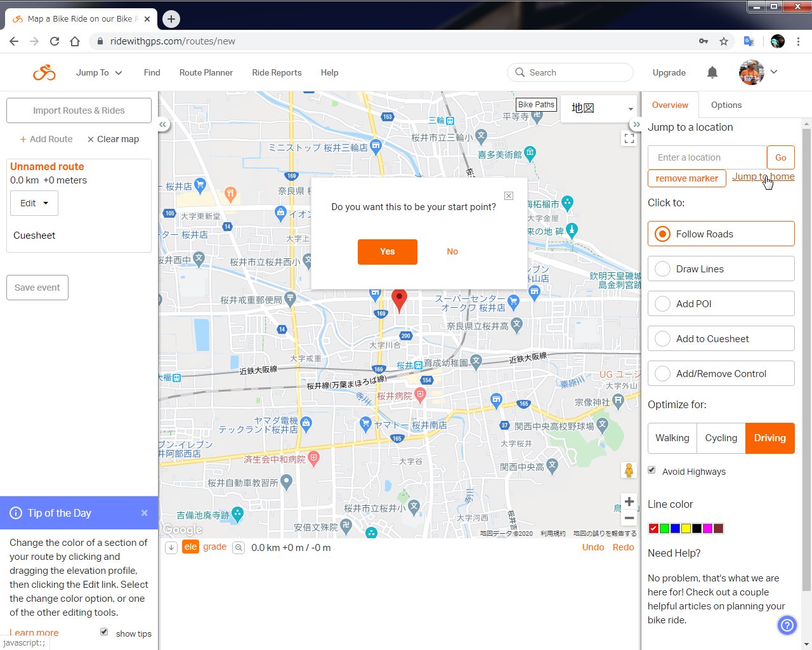Open the blue help chat bubble
Image resolution: width=812 pixels, height=650 pixels.
(x=787, y=625)
